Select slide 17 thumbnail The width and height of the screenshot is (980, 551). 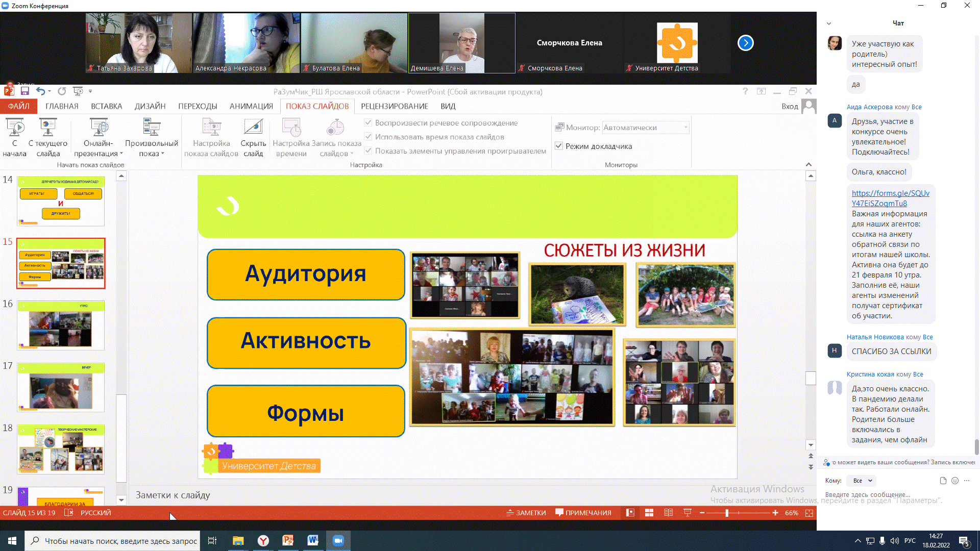(61, 387)
